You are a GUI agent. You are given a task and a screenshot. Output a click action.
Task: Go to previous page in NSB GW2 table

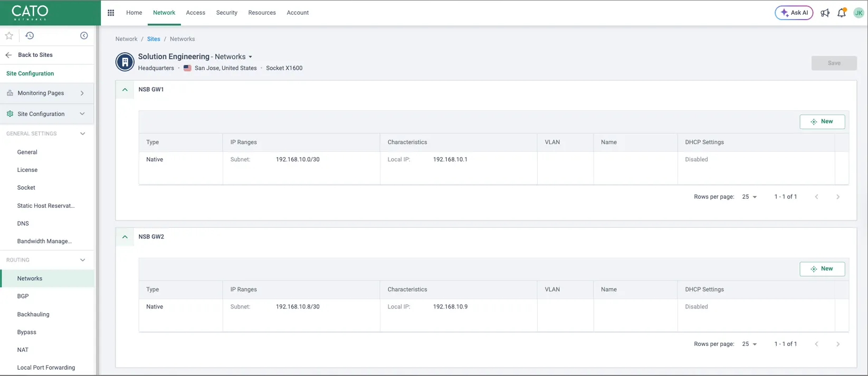click(x=817, y=344)
